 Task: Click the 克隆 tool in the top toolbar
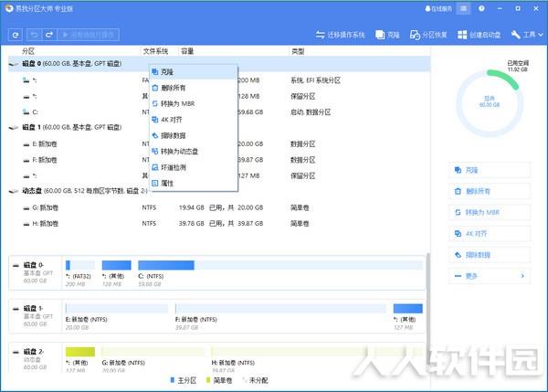[387, 35]
